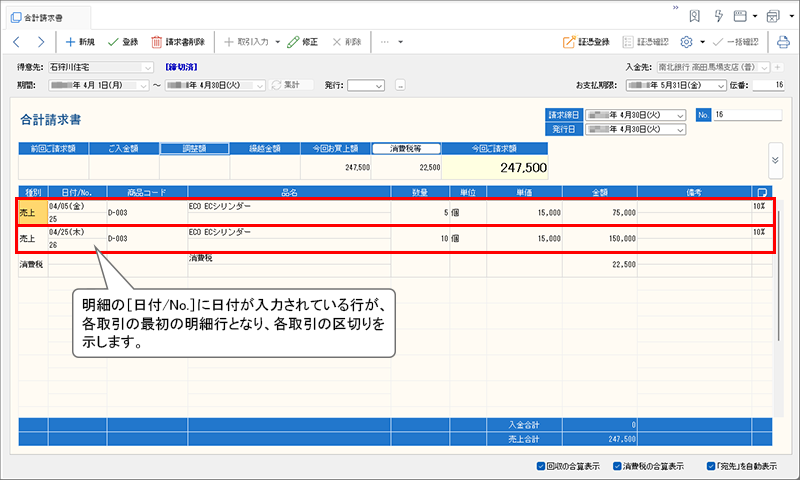The width and height of the screenshot is (800, 480).
Task: Click date cell 04/05(金)
Action: pyautogui.click(x=78, y=206)
